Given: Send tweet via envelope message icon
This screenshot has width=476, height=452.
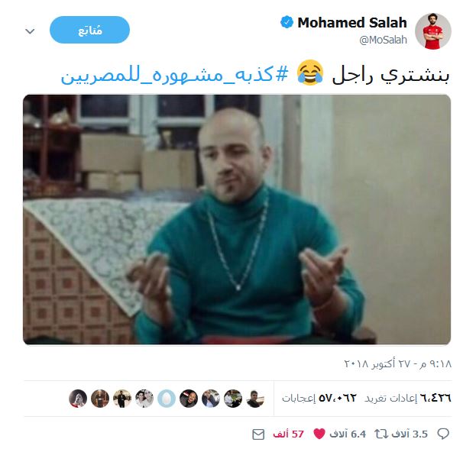Looking at the screenshot, I should (258, 434).
